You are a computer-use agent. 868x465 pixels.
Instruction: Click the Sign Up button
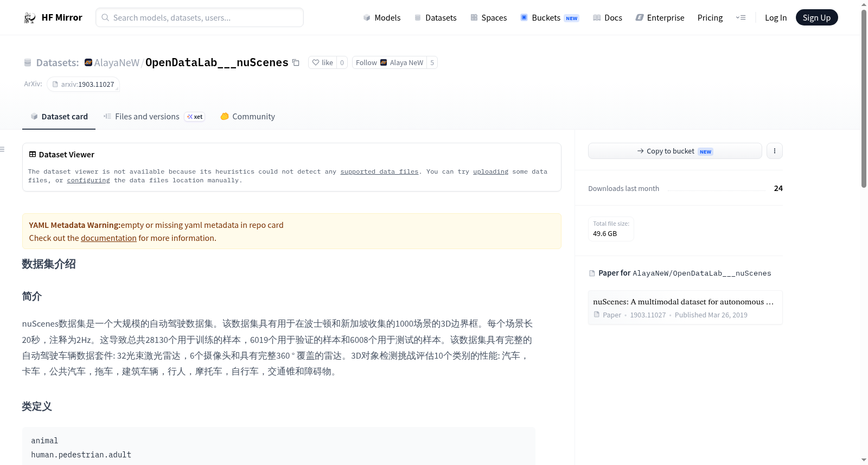tap(816, 18)
